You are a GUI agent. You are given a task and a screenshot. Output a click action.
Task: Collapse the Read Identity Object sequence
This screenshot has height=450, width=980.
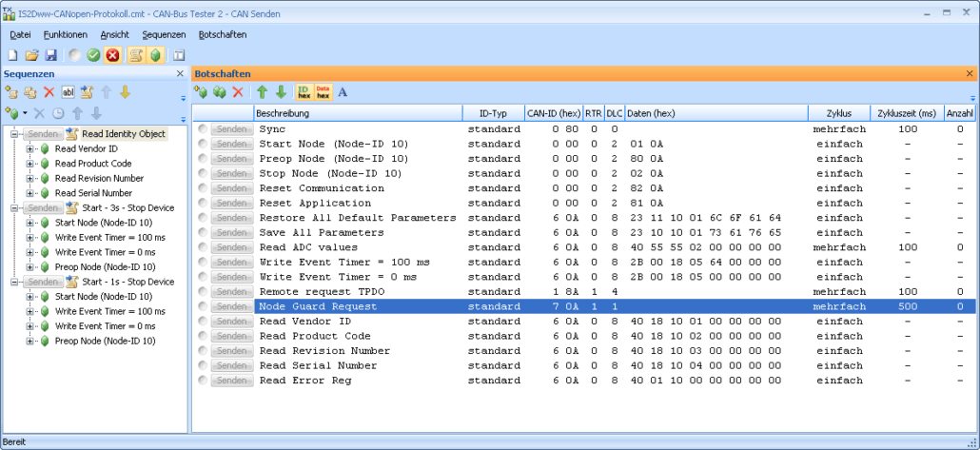[x=15, y=134]
